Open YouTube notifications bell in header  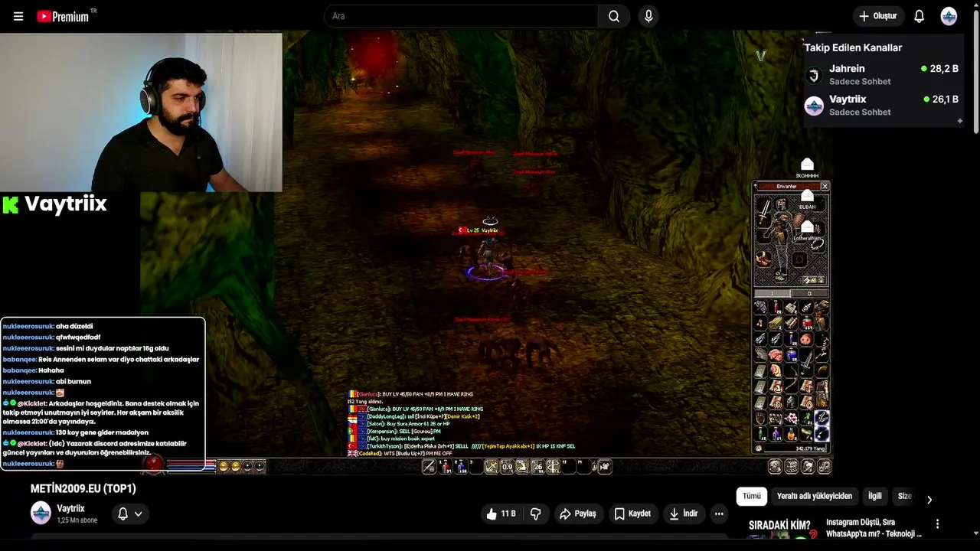pyautogui.click(x=920, y=16)
